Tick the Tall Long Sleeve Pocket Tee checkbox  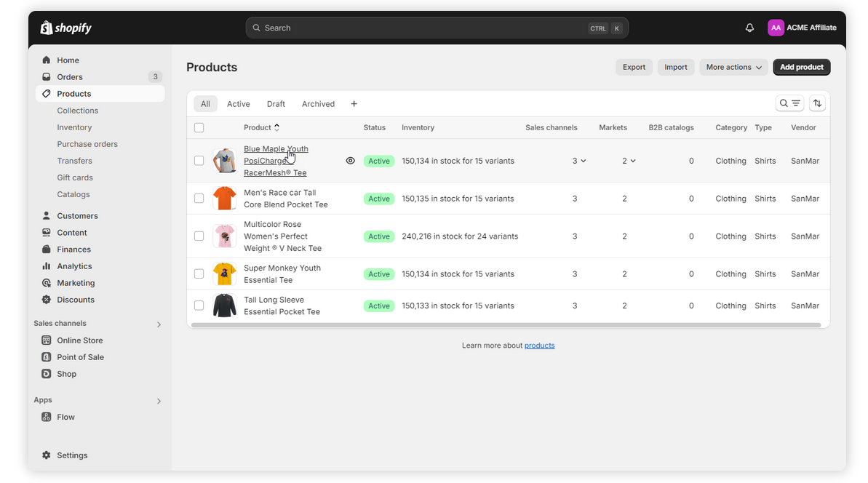tap(199, 306)
